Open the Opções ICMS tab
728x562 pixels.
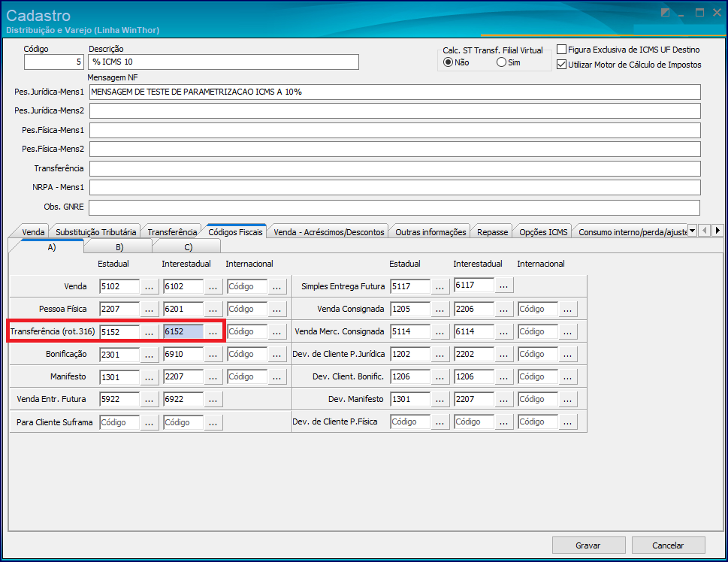(x=543, y=231)
